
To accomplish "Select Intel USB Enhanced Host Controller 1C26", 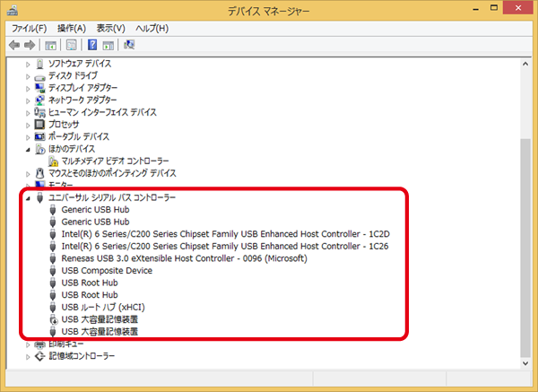I will (225, 246).
